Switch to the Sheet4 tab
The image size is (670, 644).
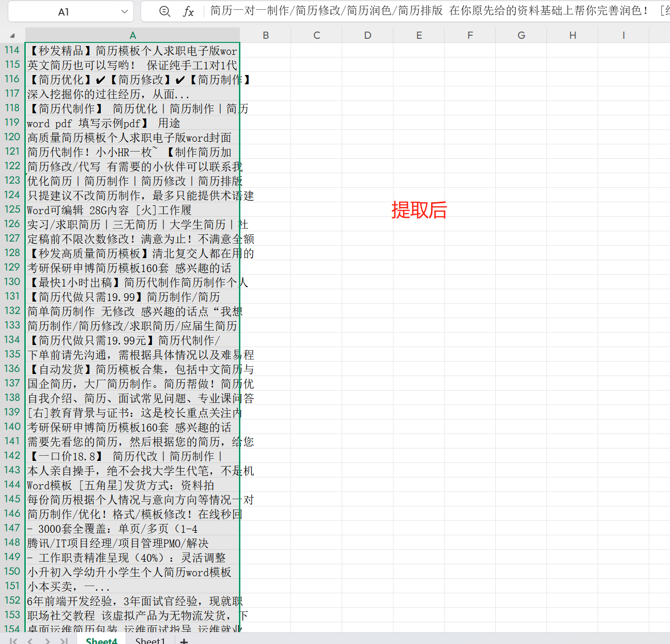click(101, 640)
